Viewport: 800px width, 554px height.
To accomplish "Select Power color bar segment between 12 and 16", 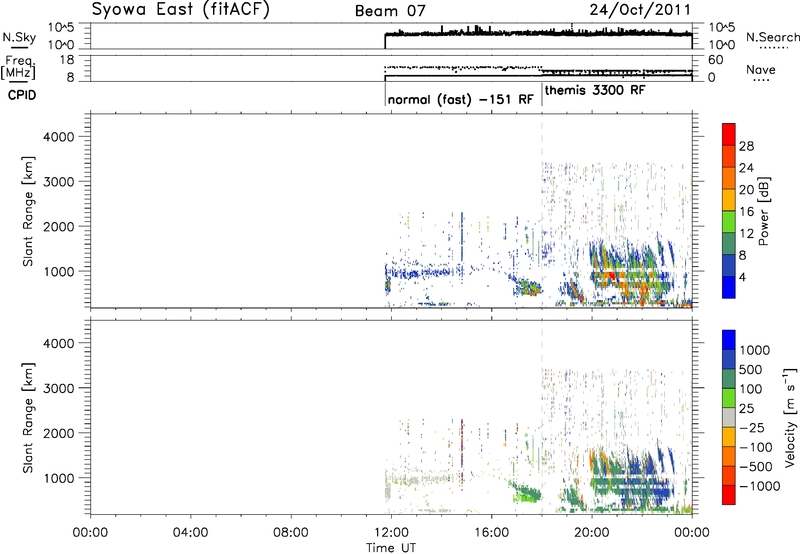I will click(729, 221).
